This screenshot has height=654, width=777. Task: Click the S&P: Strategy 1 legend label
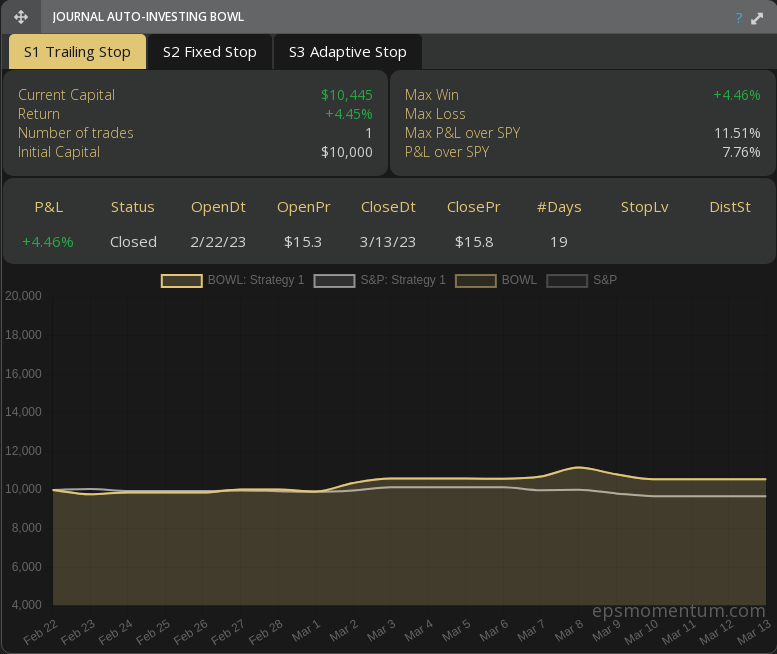(403, 280)
